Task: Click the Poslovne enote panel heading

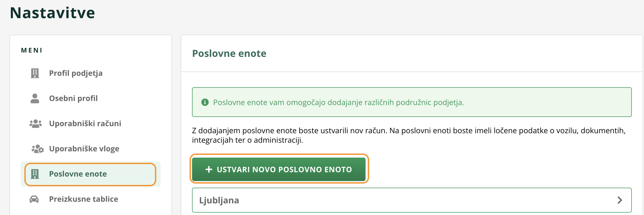Action: coord(229,54)
